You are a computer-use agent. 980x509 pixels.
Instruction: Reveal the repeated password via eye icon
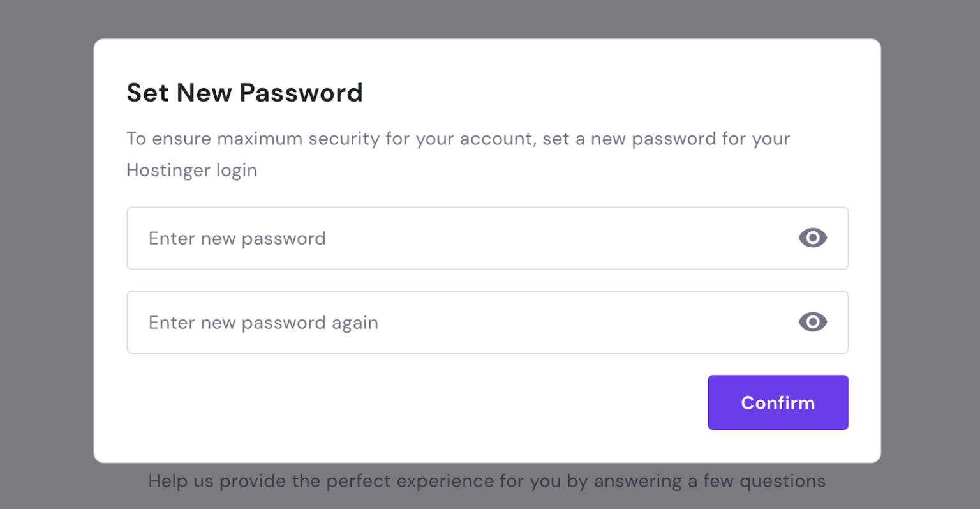click(812, 322)
